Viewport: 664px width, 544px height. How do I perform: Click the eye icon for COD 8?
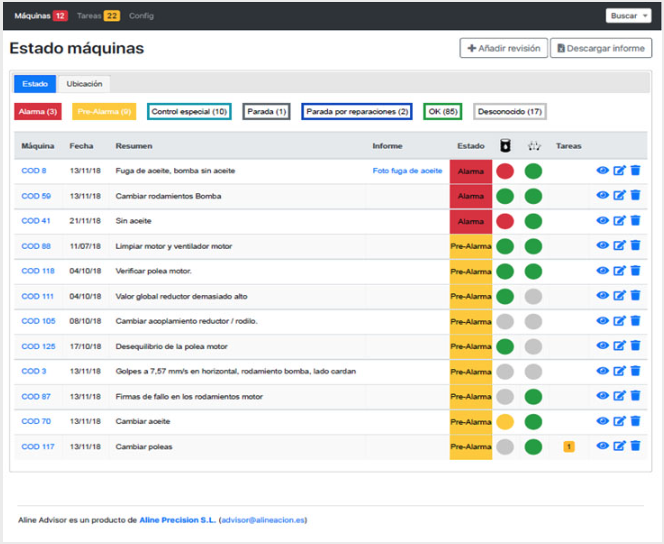click(x=602, y=171)
